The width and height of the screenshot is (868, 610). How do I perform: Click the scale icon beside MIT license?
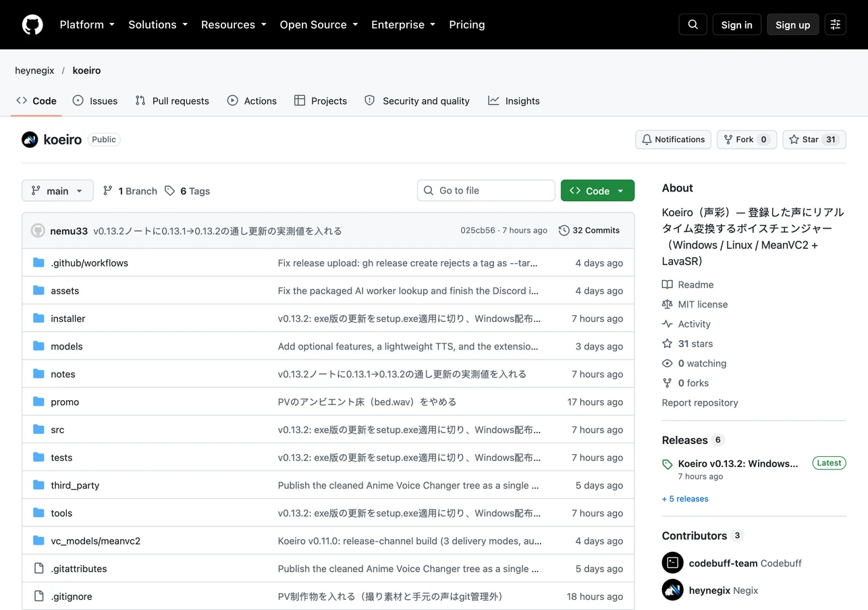tap(668, 304)
